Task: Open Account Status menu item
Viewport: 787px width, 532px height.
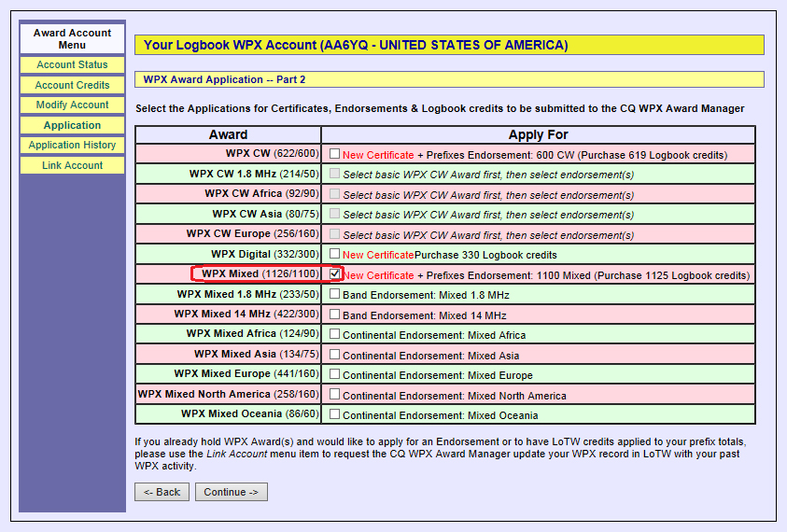Action: point(72,65)
